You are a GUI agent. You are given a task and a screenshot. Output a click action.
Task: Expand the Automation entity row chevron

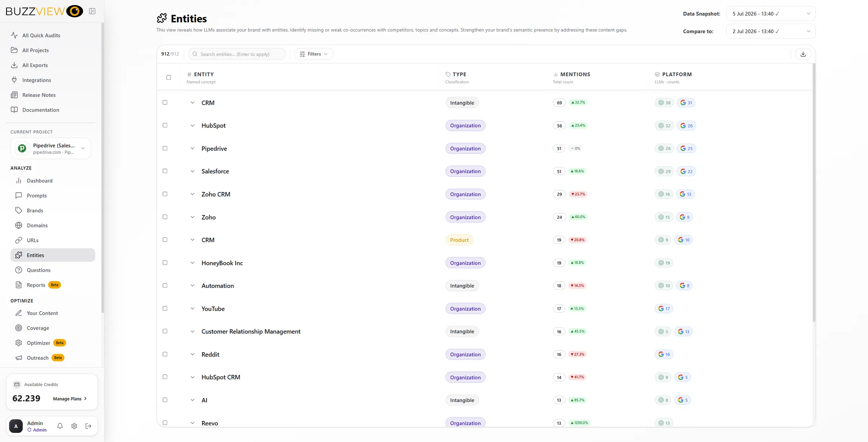tap(192, 285)
